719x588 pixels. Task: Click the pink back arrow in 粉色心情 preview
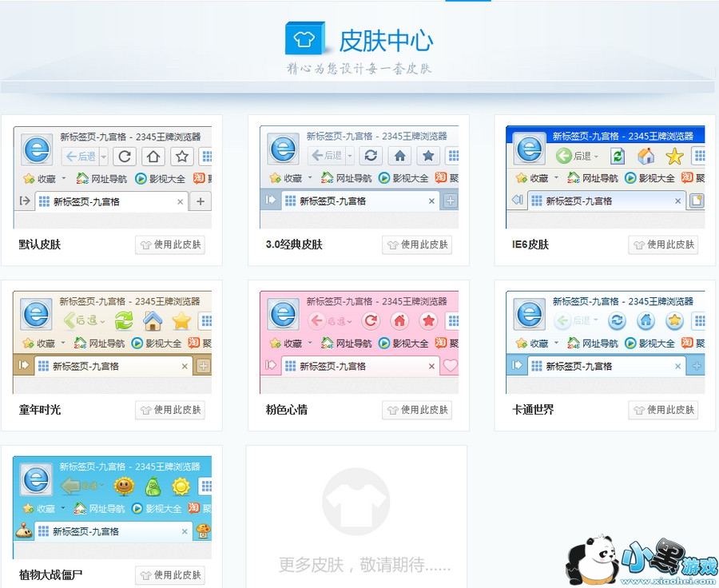[317, 320]
